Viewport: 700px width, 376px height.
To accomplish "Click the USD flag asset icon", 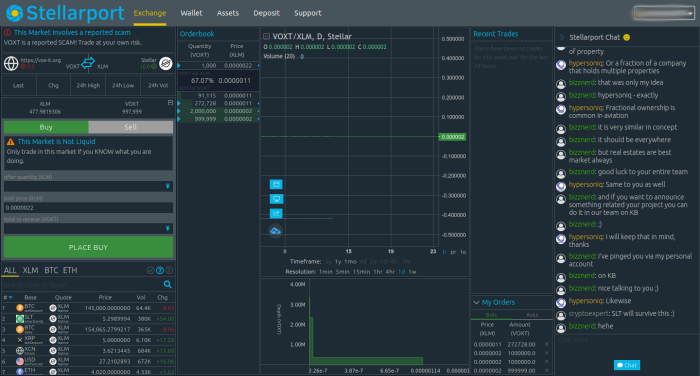I will click(x=20, y=361).
